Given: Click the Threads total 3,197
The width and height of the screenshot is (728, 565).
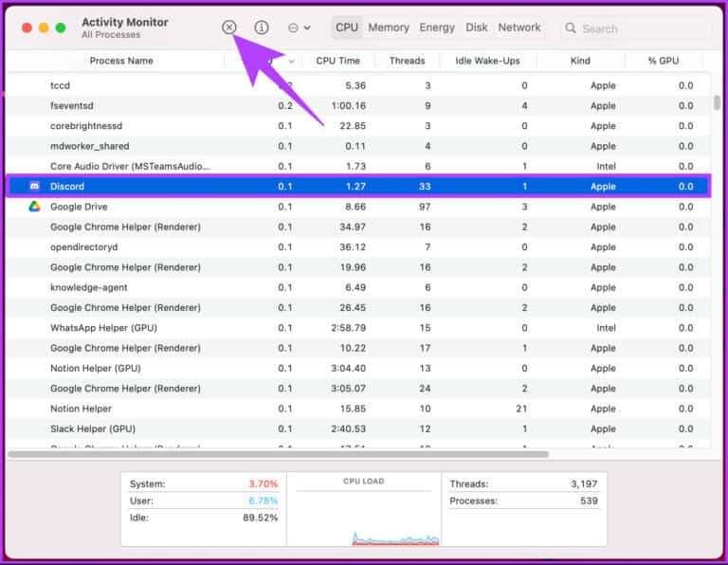Looking at the screenshot, I should tap(584, 483).
